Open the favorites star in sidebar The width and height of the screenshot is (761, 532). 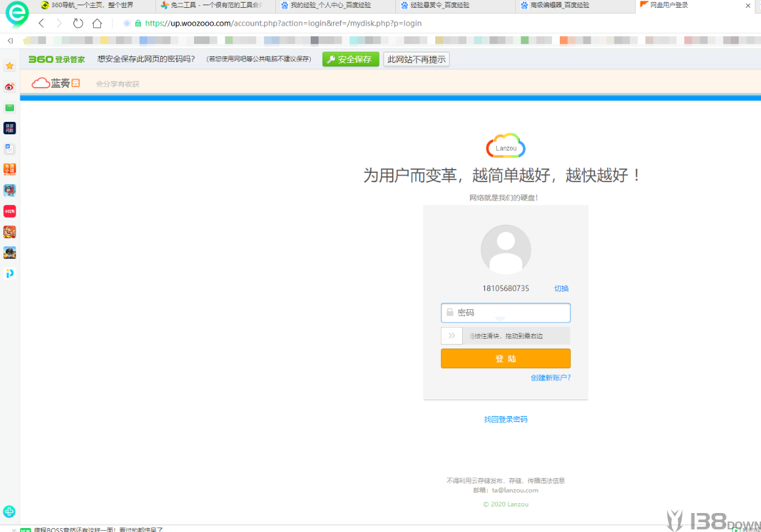10,66
